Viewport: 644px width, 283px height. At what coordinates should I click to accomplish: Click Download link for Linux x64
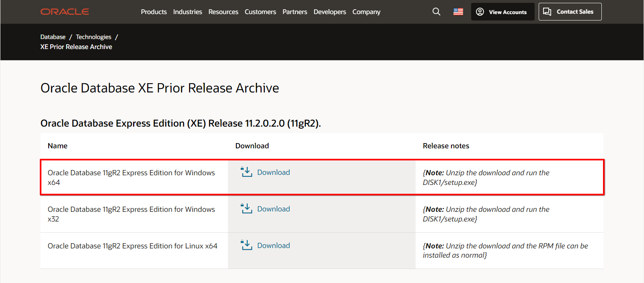273,246
